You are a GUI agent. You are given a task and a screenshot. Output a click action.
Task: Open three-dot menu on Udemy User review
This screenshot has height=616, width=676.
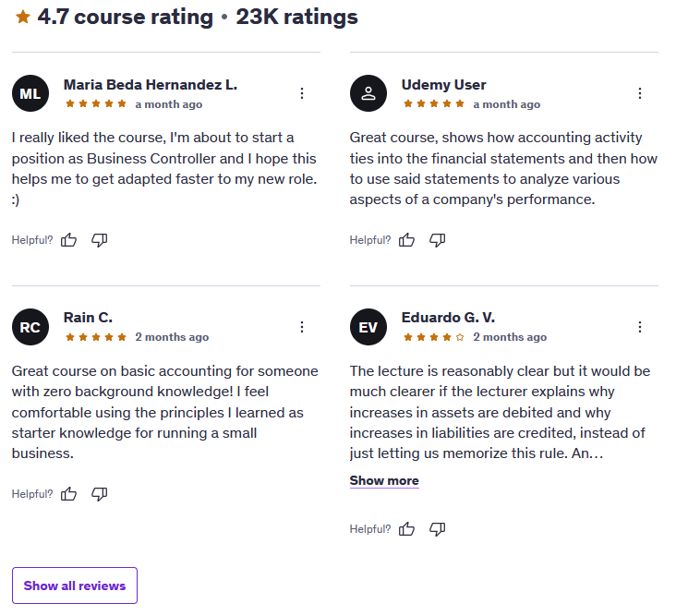640,93
